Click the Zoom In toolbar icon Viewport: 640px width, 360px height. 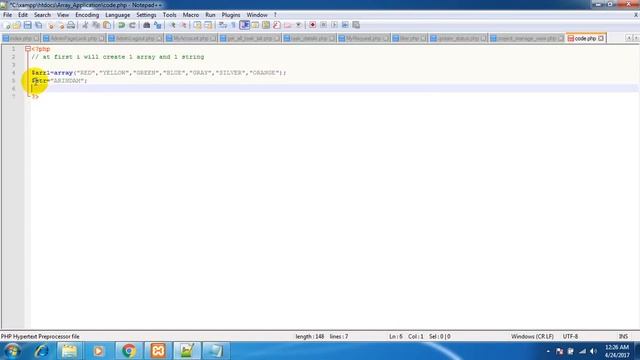[173, 25]
